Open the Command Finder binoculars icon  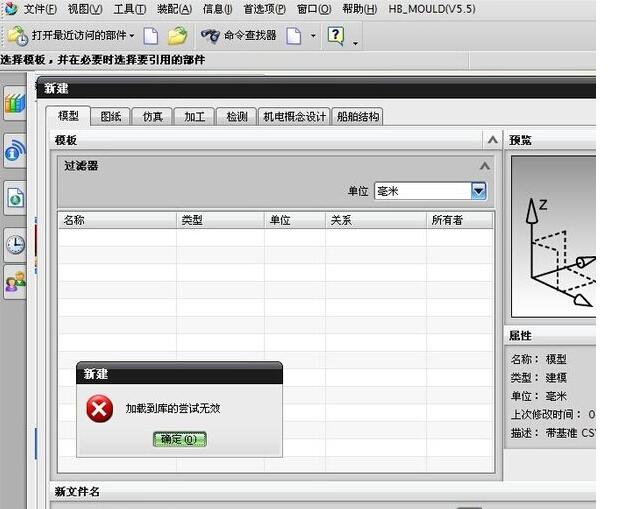coord(210,36)
